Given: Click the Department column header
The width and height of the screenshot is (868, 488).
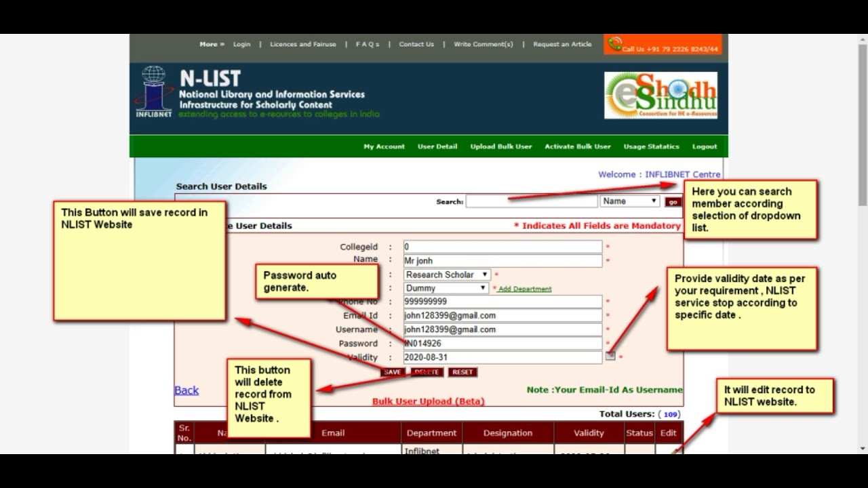Looking at the screenshot, I should pyautogui.click(x=432, y=433).
